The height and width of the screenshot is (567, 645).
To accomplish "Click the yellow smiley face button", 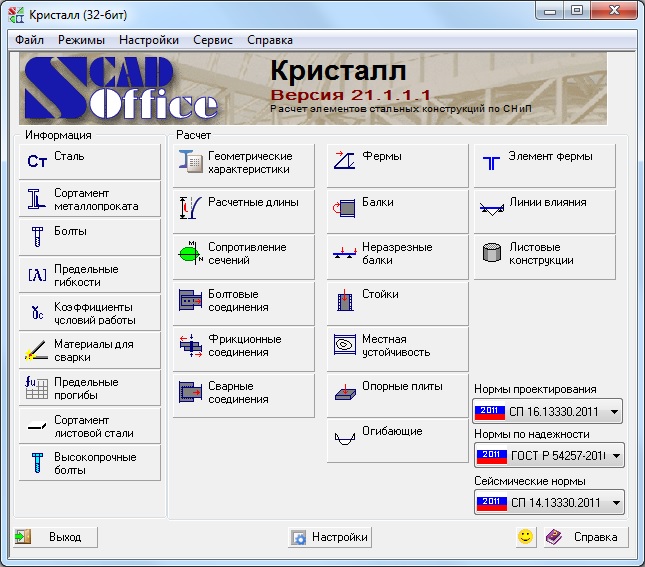I will [525, 537].
